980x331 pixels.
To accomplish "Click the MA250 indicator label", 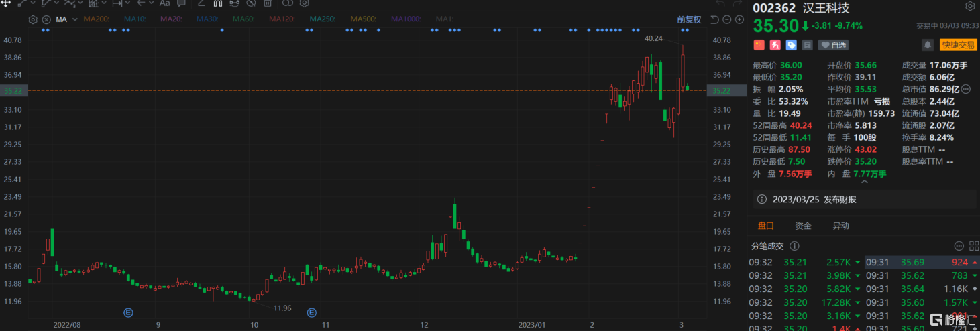I will pyautogui.click(x=323, y=19).
